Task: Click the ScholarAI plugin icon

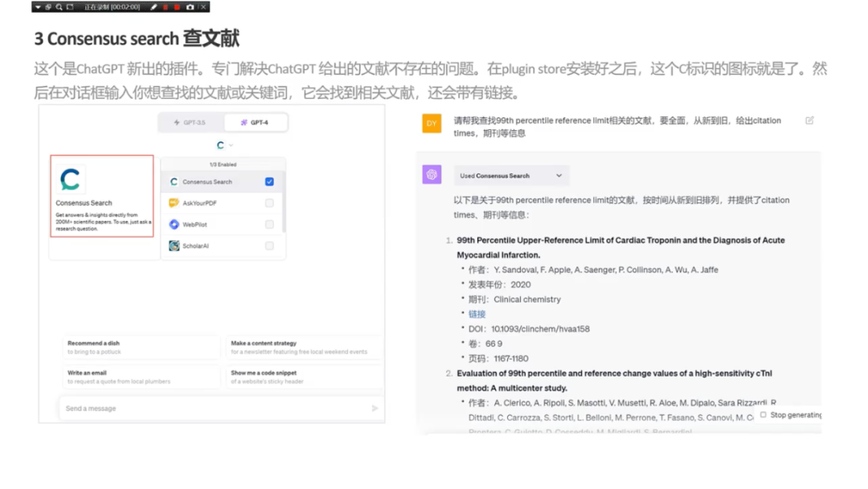Action: tap(174, 246)
